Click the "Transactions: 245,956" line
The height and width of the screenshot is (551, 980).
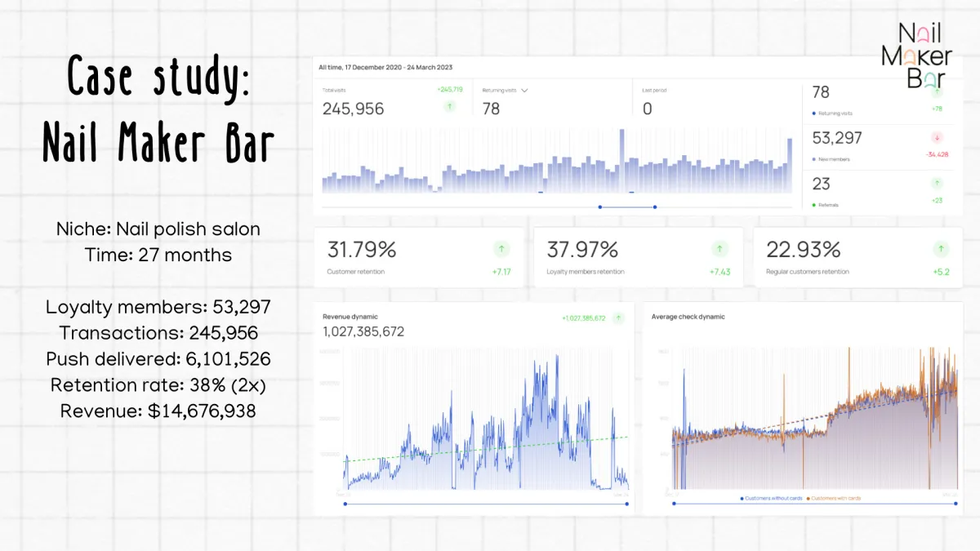click(x=158, y=333)
